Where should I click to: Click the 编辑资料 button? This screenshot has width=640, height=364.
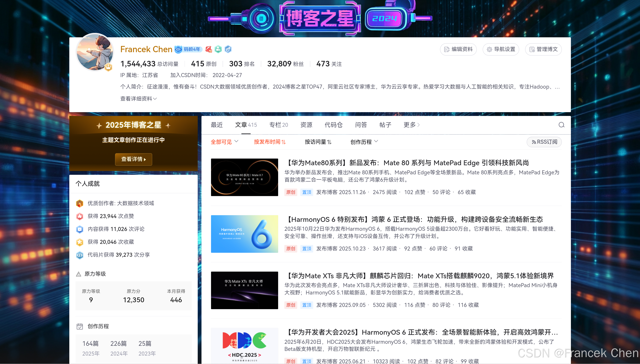(458, 49)
